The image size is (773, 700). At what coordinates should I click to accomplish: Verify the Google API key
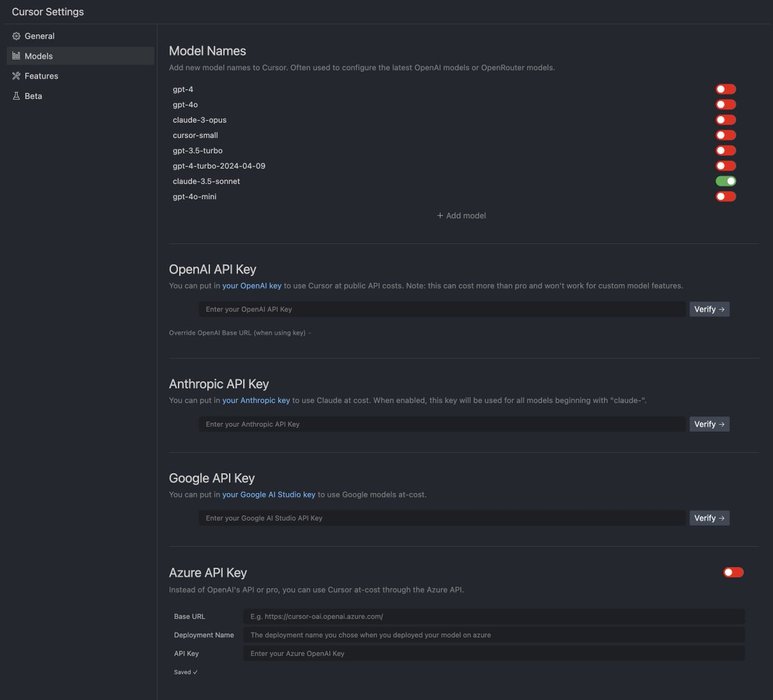709,518
